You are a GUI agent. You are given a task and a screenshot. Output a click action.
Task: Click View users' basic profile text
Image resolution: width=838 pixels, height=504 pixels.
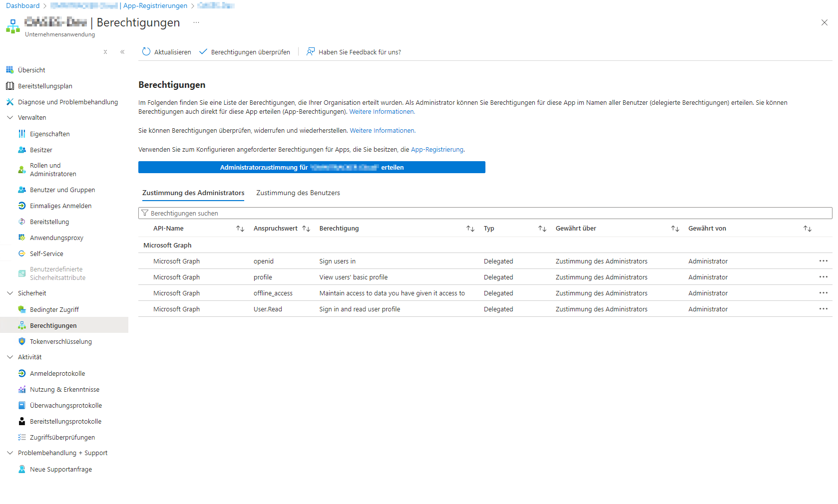tap(354, 277)
